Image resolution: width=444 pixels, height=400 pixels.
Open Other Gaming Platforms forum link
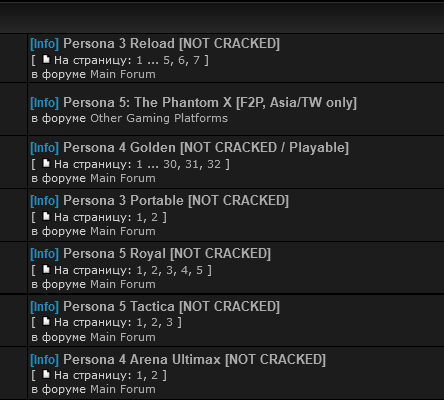click(159, 118)
